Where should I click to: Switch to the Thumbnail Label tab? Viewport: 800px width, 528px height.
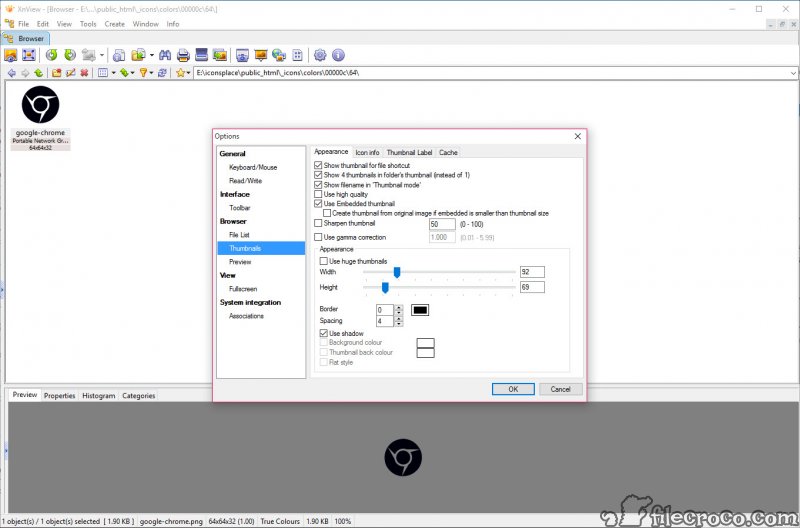click(409, 153)
